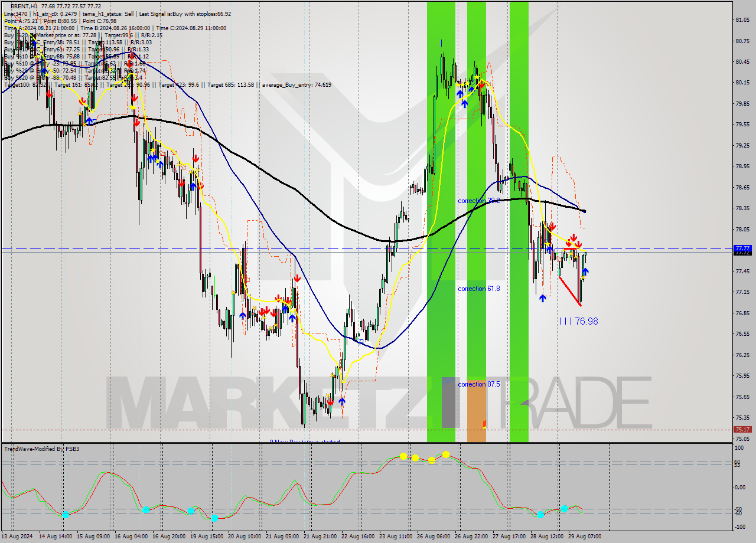Screen dimensions: 756x543
Task: Click the '22 Aug 16:00' time axis label
Action: (x=359, y=537)
